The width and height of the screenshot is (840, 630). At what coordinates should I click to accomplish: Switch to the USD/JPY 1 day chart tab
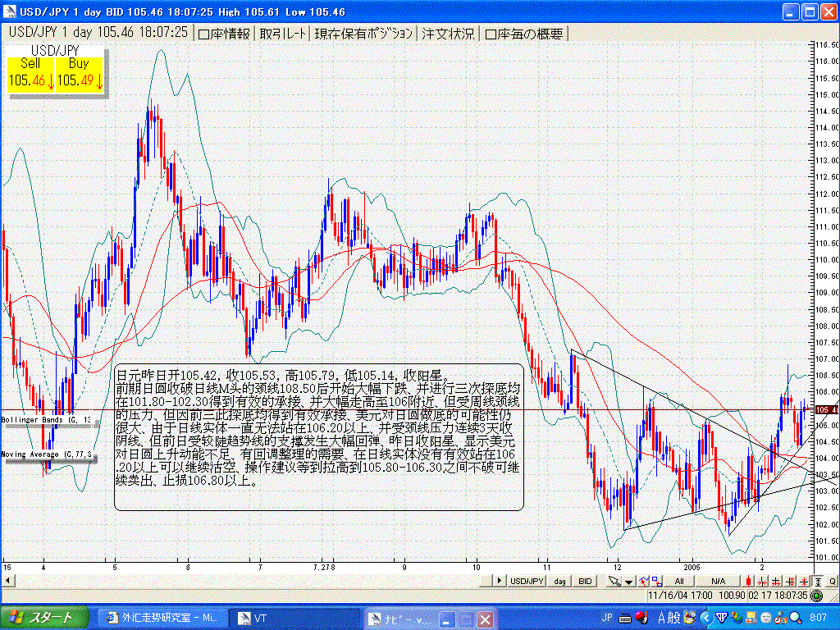(98, 33)
